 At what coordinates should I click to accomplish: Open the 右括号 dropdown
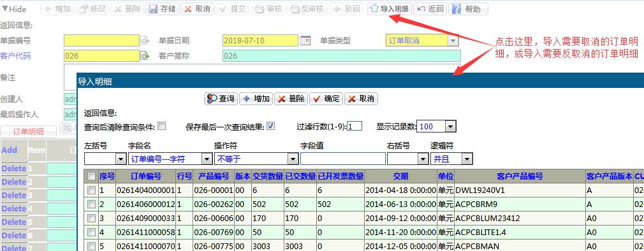tap(423, 159)
